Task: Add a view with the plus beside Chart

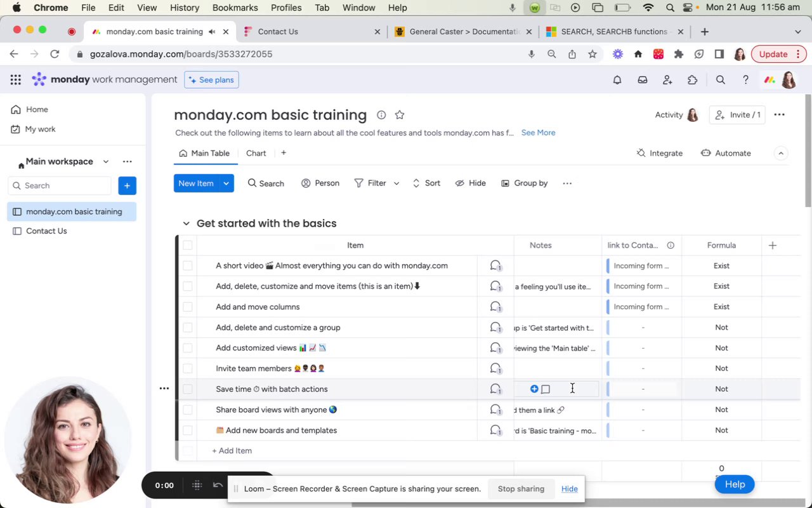Action: click(x=284, y=153)
